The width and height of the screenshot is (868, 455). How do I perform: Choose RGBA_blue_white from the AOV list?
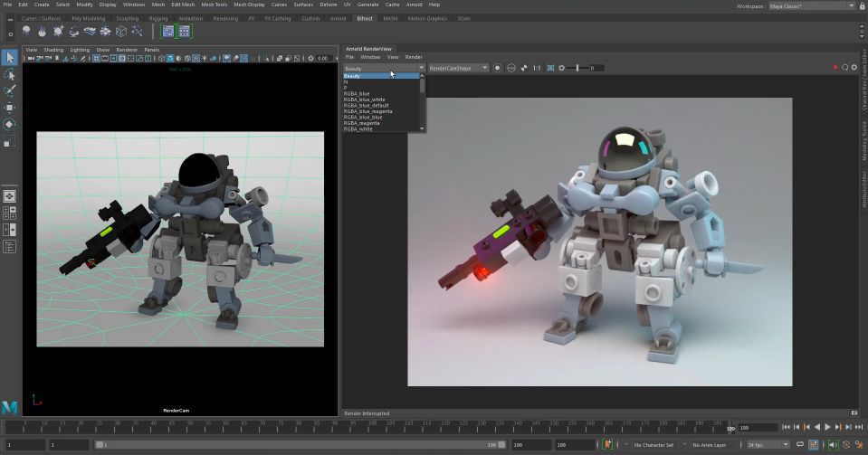pyautogui.click(x=364, y=100)
